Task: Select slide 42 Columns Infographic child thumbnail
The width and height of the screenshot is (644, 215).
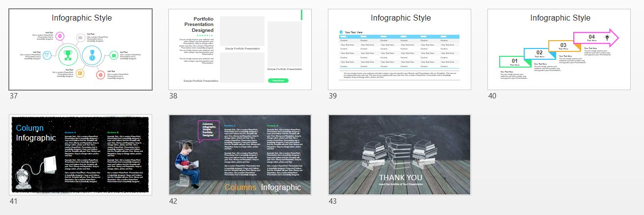Action: [240, 155]
